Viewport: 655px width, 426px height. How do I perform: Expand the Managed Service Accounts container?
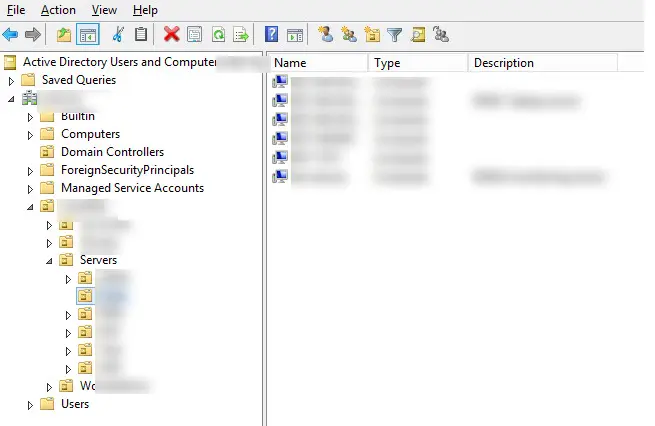tap(30, 189)
